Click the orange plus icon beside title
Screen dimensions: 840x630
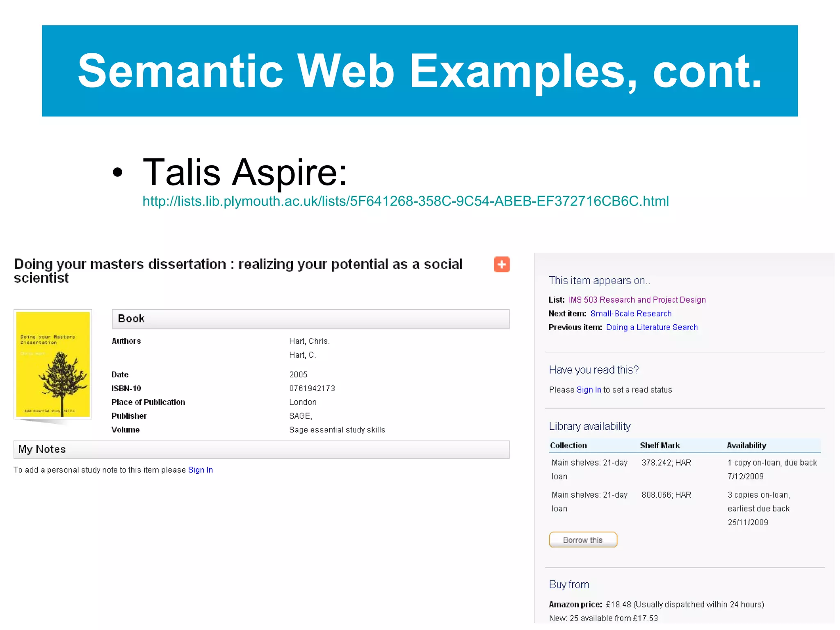(501, 265)
